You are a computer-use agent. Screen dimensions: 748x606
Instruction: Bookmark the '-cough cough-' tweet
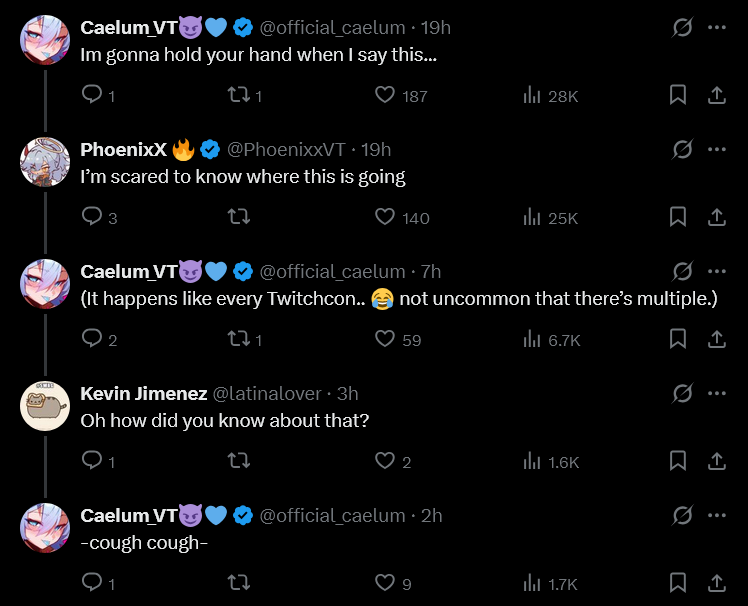[x=677, y=582]
